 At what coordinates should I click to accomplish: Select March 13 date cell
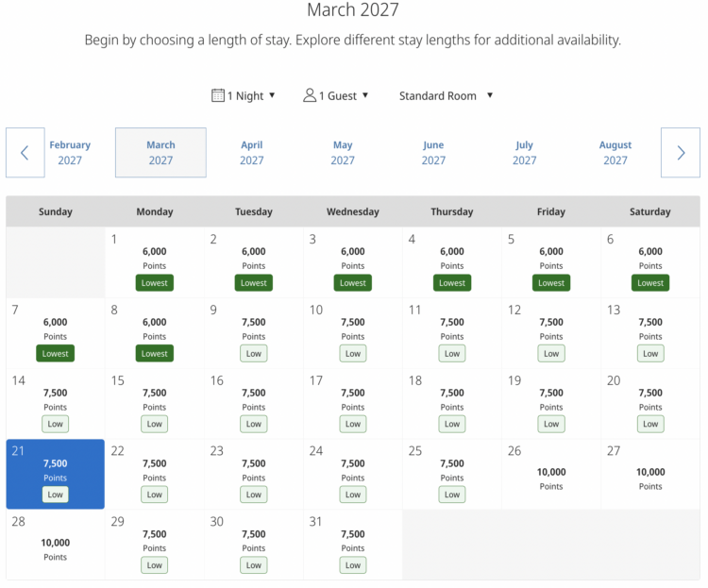click(x=650, y=333)
